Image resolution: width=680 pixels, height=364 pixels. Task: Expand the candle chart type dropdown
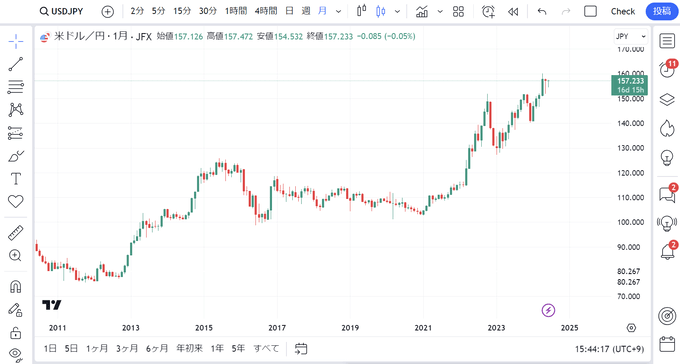point(397,12)
